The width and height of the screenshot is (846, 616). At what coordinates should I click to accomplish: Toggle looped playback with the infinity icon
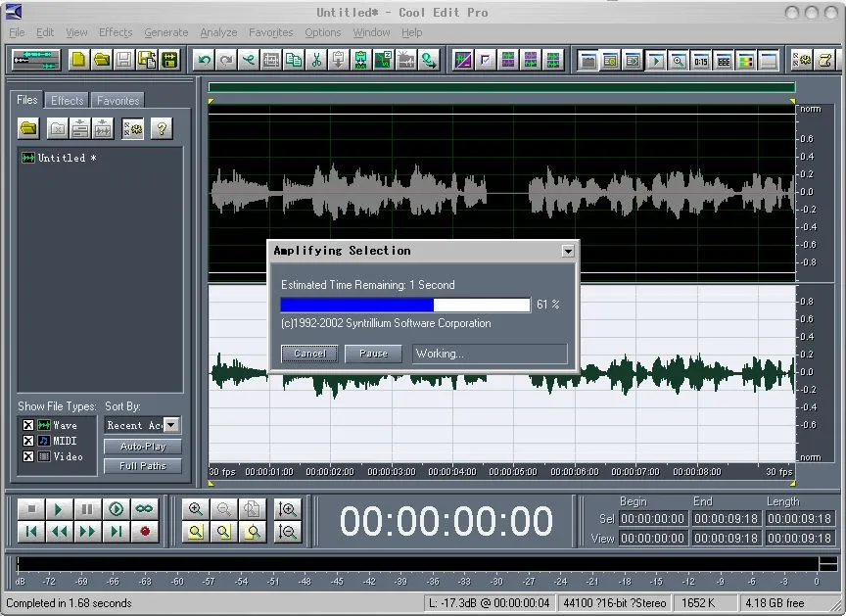[144, 508]
